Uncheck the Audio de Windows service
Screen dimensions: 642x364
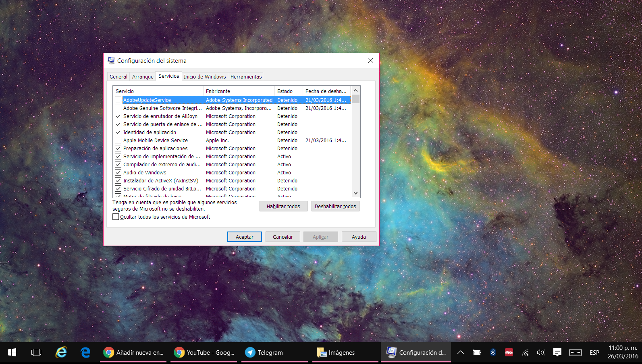point(118,172)
